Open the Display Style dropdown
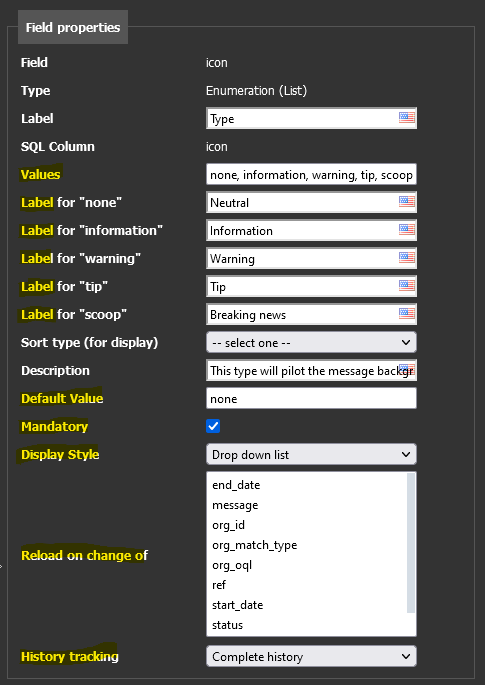This screenshot has height=685, width=485. pyautogui.click(x=311, y=454)
